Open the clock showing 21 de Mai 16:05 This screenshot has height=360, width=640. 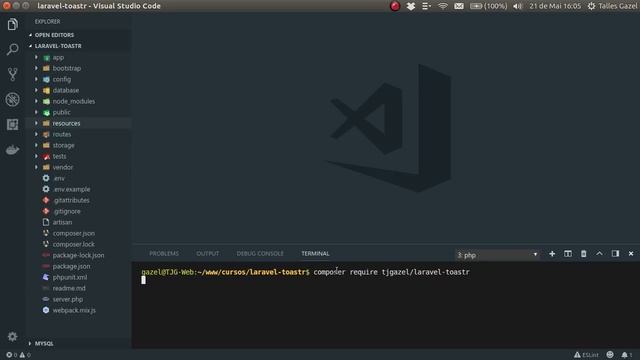555,6
